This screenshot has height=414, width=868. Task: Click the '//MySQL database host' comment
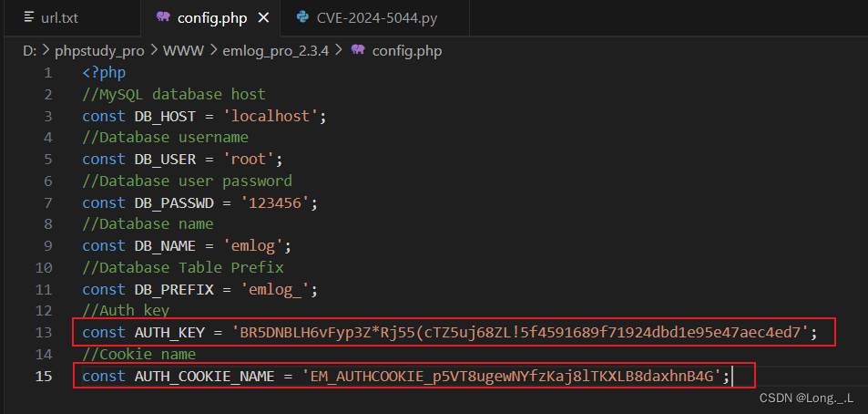click(x=174, y=94)
